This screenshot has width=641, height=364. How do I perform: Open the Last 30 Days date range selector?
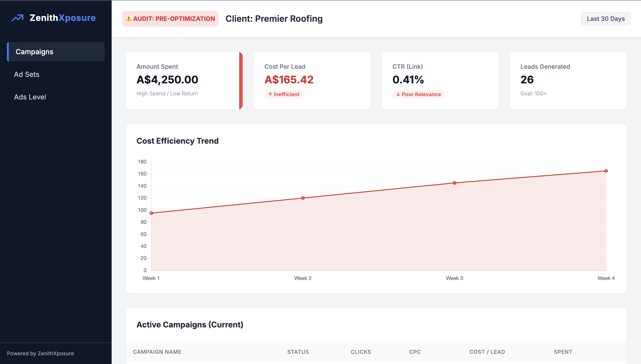[x=605, y=19]
